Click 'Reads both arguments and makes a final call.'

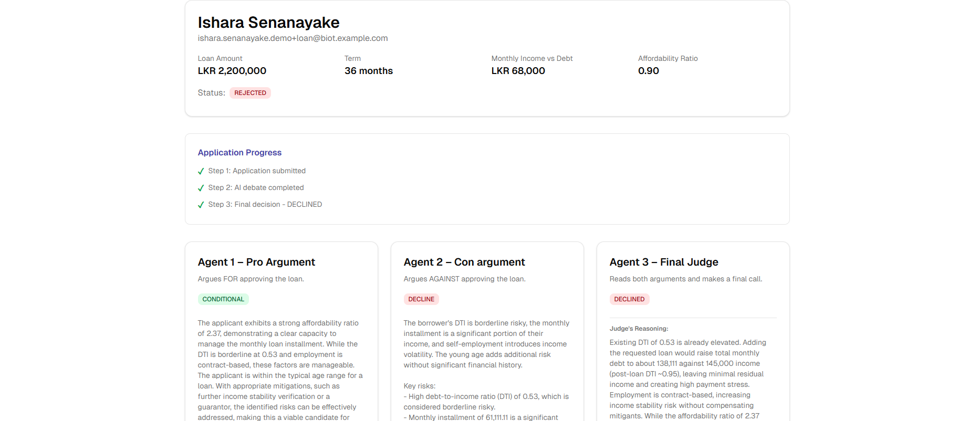click(686, 279)
